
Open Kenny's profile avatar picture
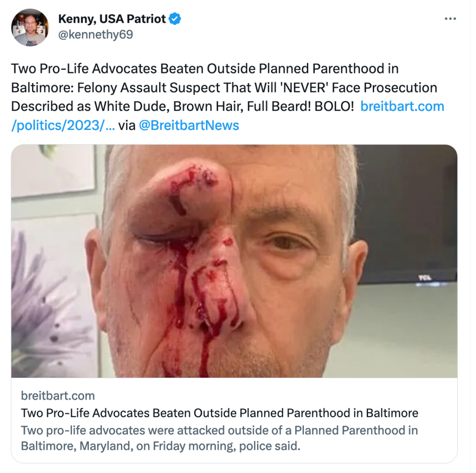tap(29, 28)
